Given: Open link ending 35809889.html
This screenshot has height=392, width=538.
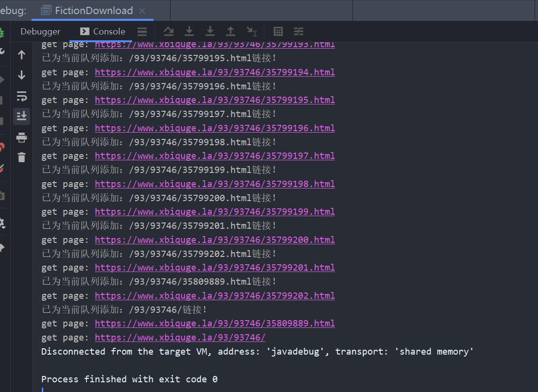Looking at the screenshot, I should (215, 324).
